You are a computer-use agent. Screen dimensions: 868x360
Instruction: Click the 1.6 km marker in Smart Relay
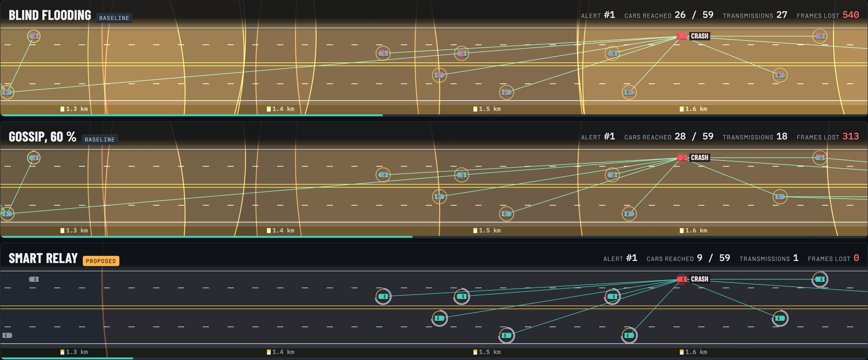point(693,352)
